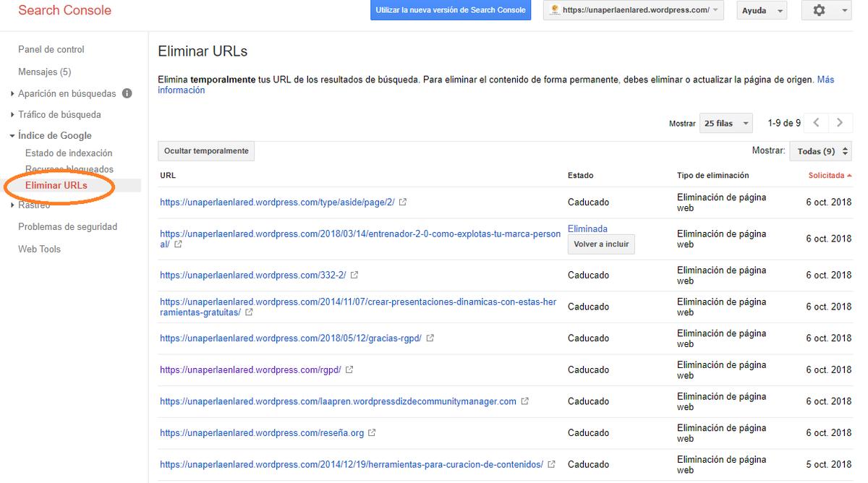This screenshot has height=483, width=868.
Task: Select Panel de control in the sidebar
Action: [51, 49]
